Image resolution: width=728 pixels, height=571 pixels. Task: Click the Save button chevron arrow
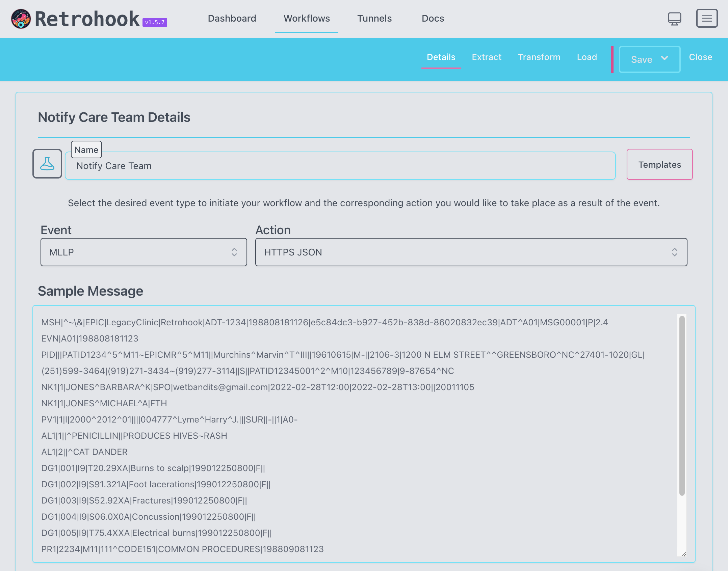pyautogui.click(x=665, y=58)
